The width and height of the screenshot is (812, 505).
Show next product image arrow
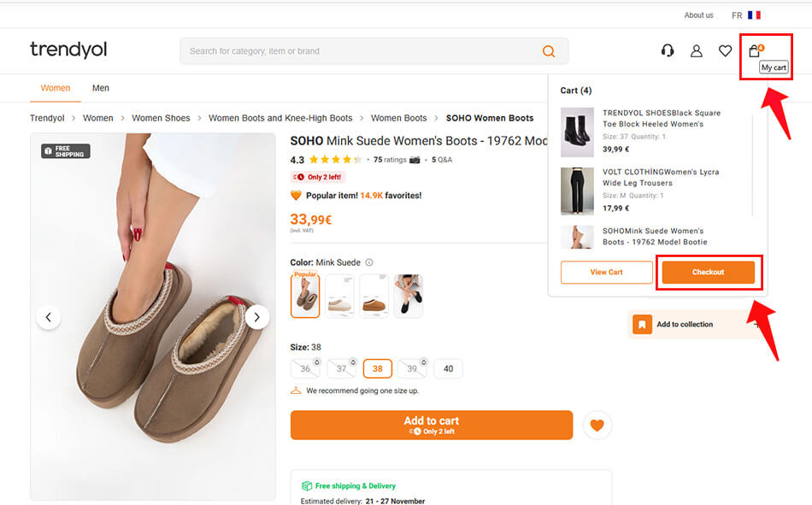pos(257,317)
